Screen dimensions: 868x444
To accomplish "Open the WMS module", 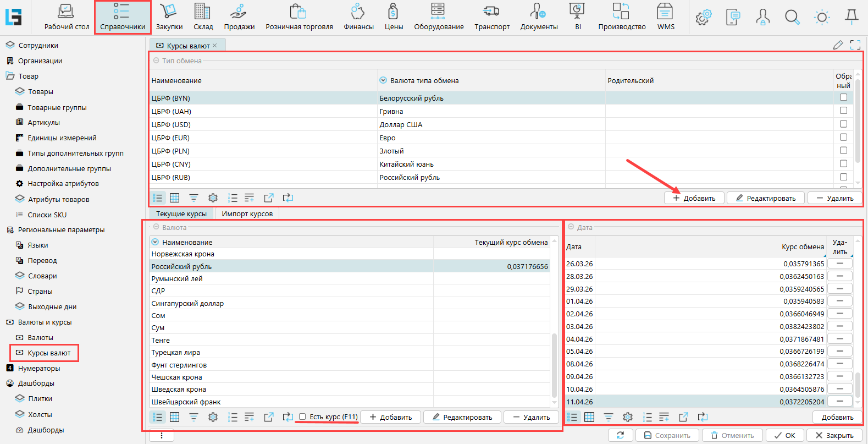I will 665,17.
